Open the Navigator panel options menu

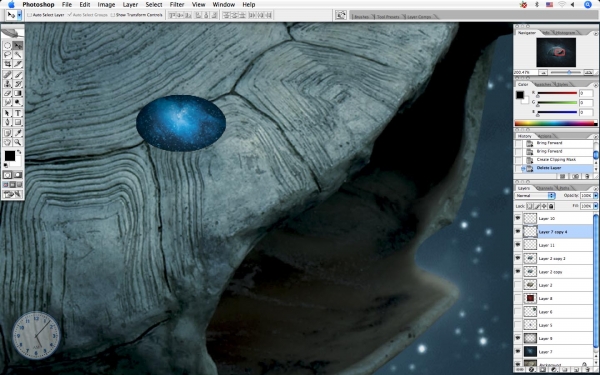point(595,34)
